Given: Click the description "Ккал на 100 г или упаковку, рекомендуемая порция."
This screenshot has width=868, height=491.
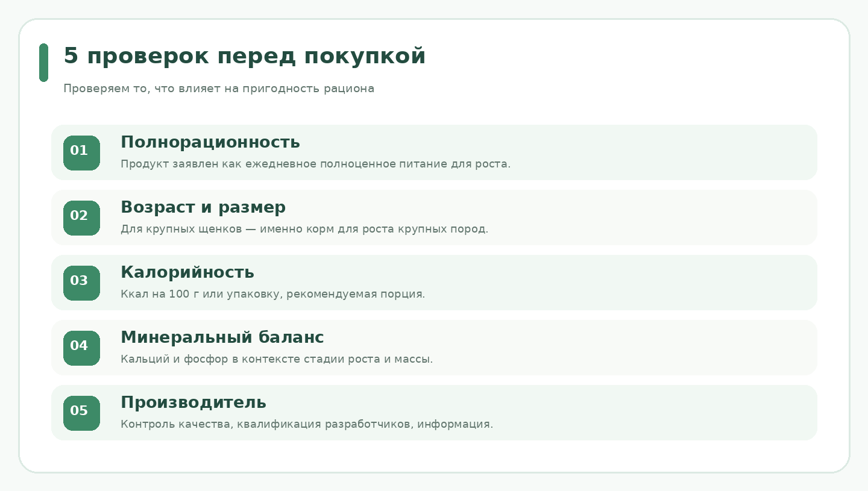Looking at the screenshot, I should coord(272,294).
